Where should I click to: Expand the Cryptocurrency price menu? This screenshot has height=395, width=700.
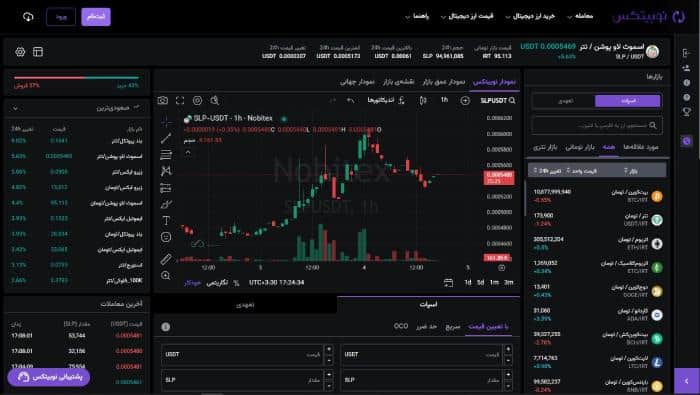[467, 17]
